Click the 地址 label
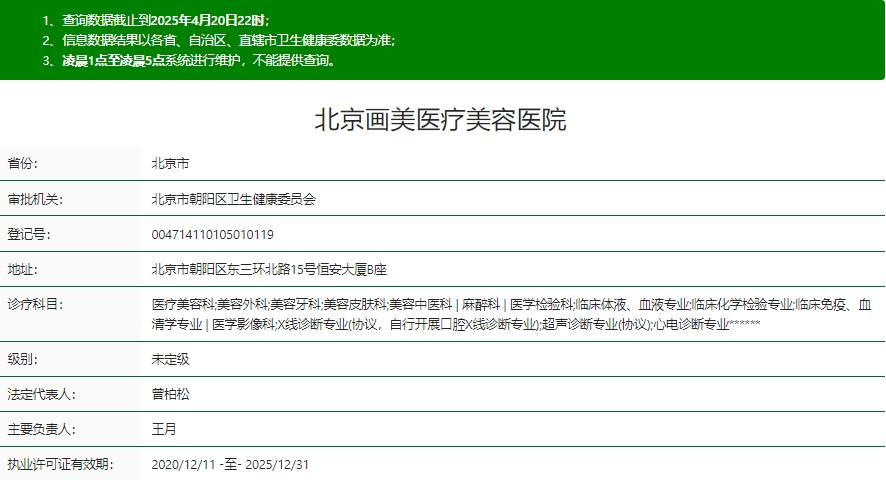Viewport: 886px width, 480px height. [23, 269]
